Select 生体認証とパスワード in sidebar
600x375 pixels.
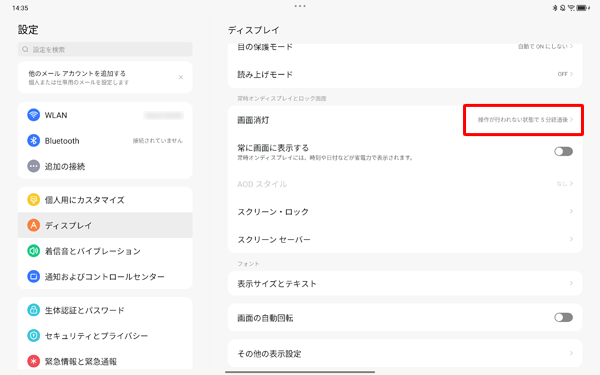click(x=105, y=310)
